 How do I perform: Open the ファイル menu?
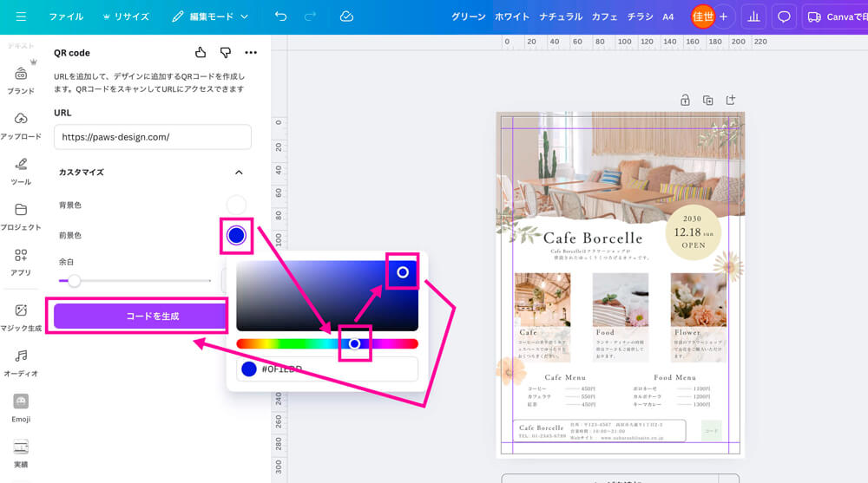pyautogui.click(x=66, y=16)
